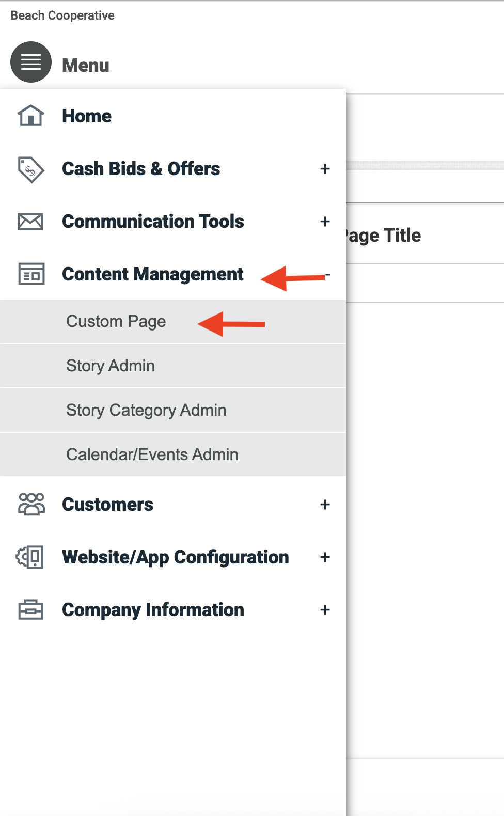Click the Website/App Configuration gear icon
The width and height of the screenshot is (504, 816).
click(x=30, y=557)
